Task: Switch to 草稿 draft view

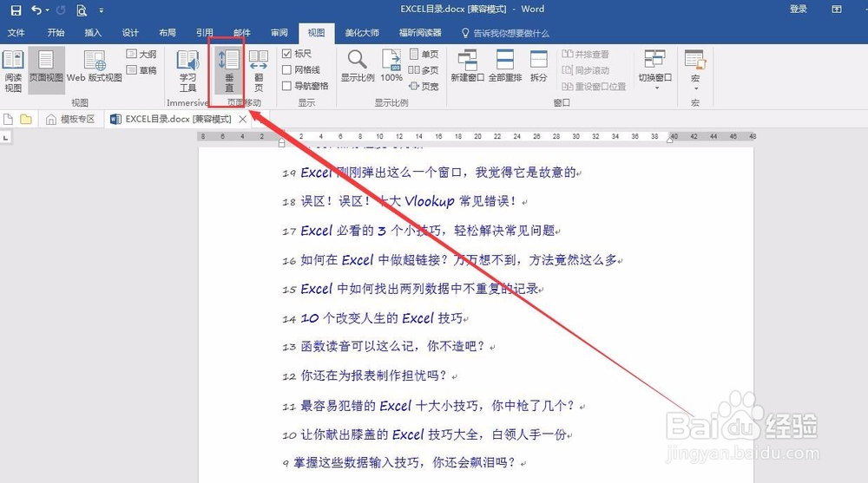Action: (x=141, y=70)
